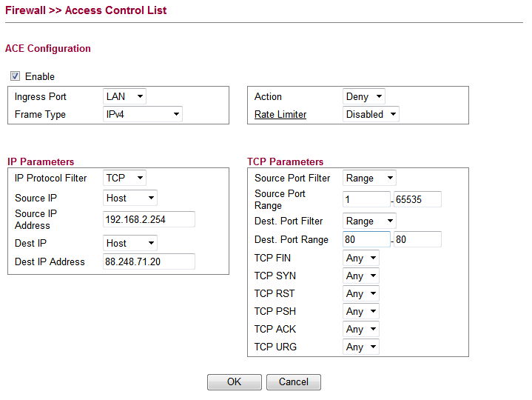This screenshot has width=532, height=400.
Task: Click the Dest. Port Range start field
Action: click(366, 239)
